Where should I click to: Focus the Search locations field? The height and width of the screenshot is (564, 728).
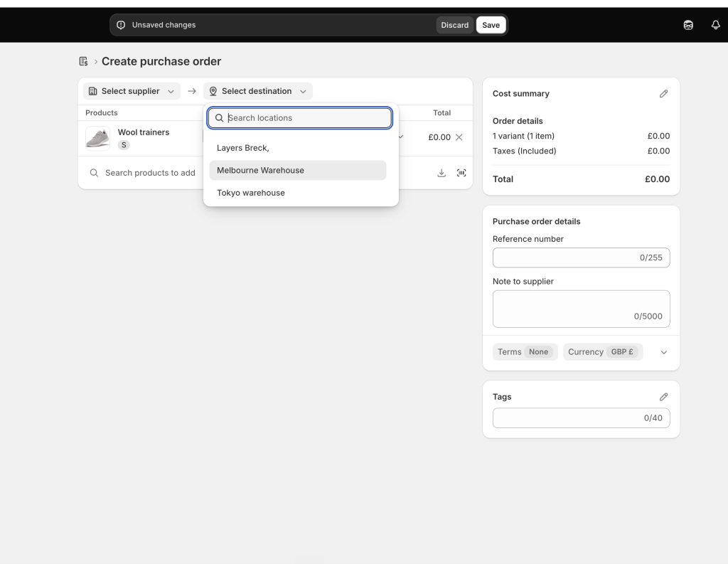(x=300, y=118)
